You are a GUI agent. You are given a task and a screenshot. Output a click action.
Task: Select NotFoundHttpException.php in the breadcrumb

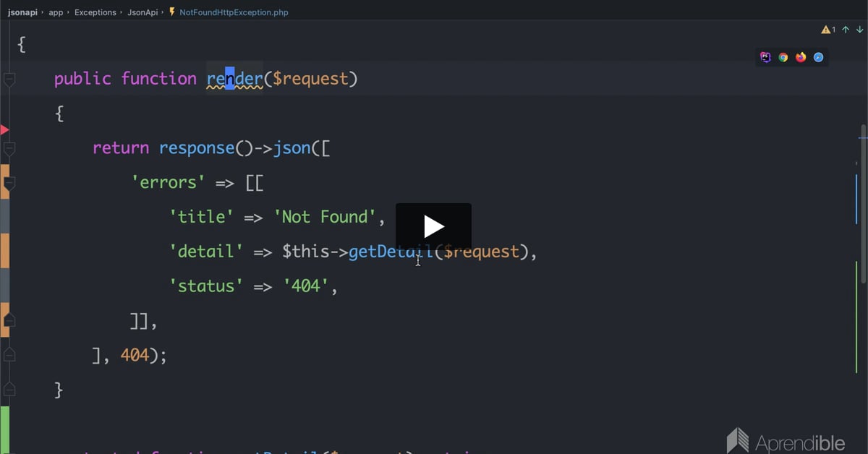pyautogui.click(x=233, y=12)
